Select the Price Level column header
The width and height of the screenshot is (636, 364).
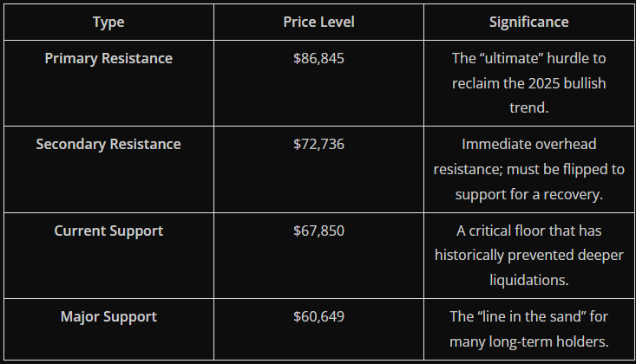pos(318,22)
